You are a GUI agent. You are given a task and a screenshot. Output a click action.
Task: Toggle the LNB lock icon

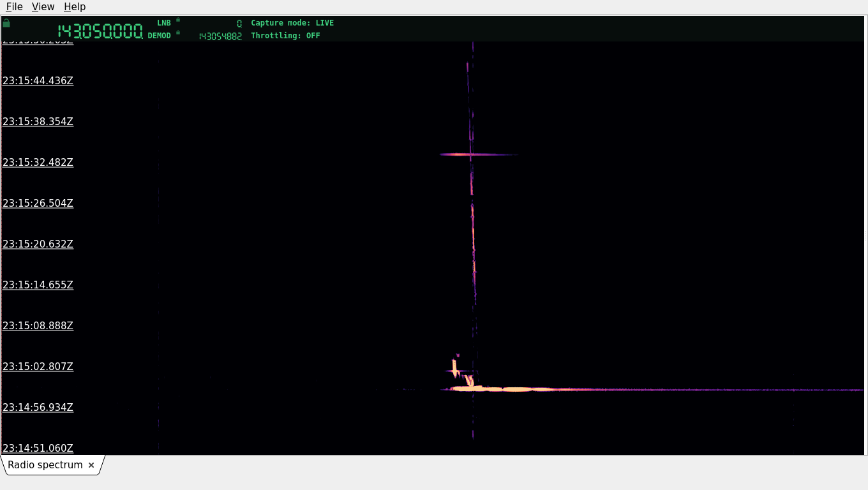[178, 20]
